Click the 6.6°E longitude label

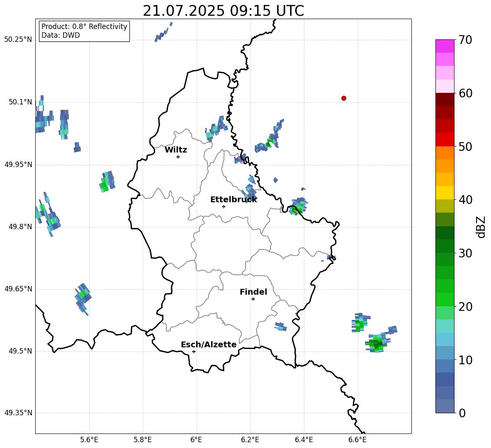(x=357, y=440)
